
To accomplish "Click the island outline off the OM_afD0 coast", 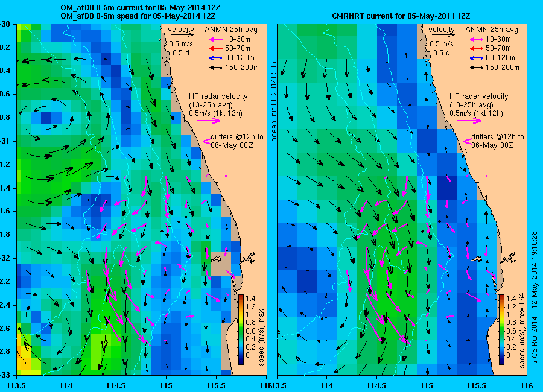I will [x=215, y=259].
